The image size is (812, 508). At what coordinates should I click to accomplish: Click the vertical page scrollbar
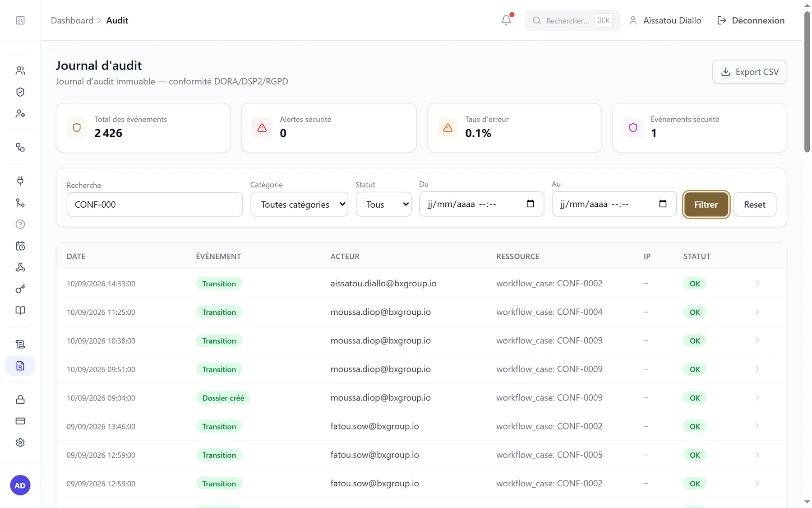807,81
